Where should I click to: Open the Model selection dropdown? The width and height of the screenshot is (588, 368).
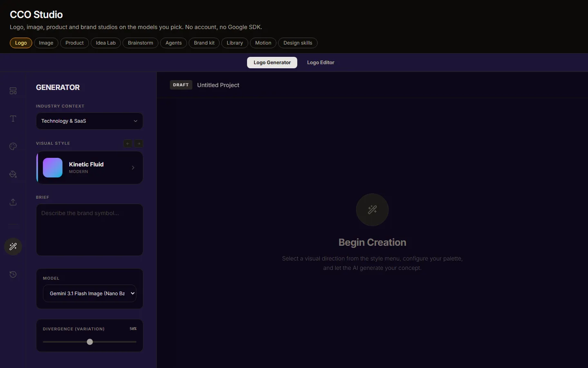(x=89, y=293)
